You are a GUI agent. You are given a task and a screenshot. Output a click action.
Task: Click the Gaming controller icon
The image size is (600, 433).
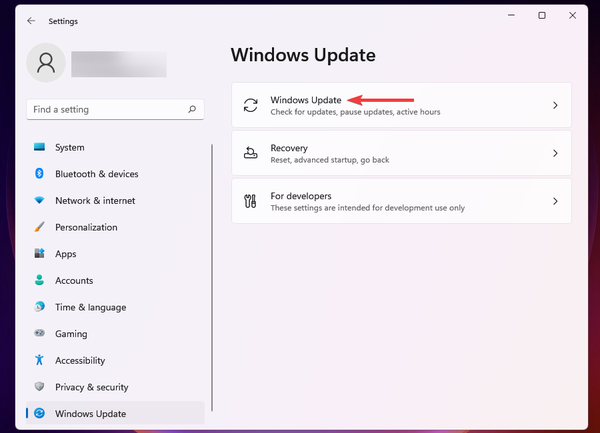click(40, 334)
